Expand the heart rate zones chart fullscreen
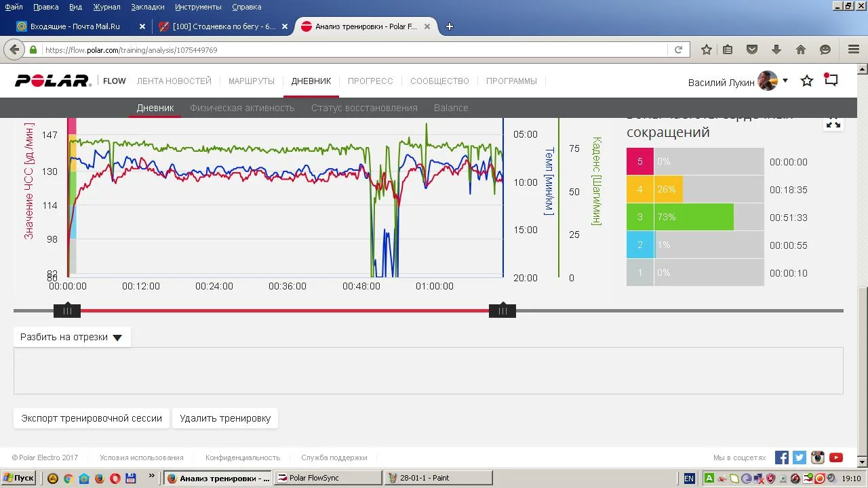The image size is (868, 488). [833, 123]
